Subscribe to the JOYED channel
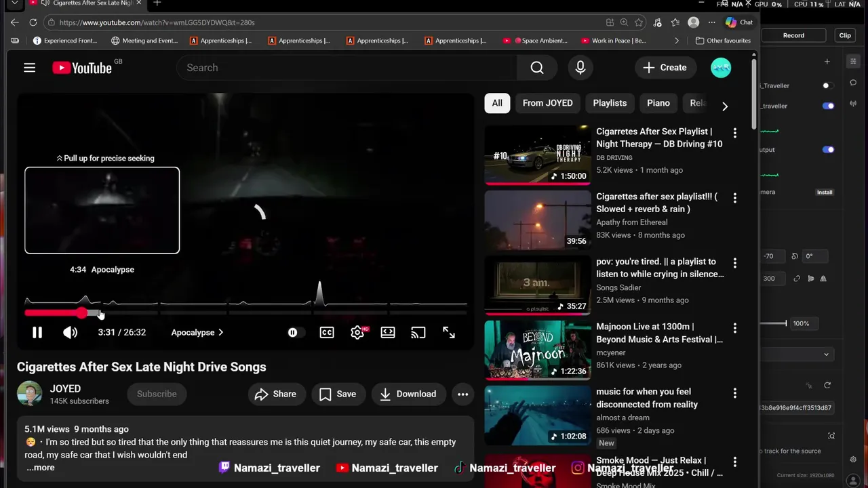Image resolution: width=868 pixels, height=488 pixels. (x=157, y=394)
